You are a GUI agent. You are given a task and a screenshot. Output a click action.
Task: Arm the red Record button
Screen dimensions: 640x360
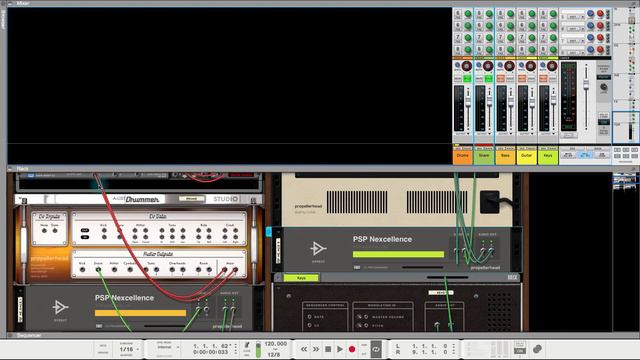(x=352, y=349)
